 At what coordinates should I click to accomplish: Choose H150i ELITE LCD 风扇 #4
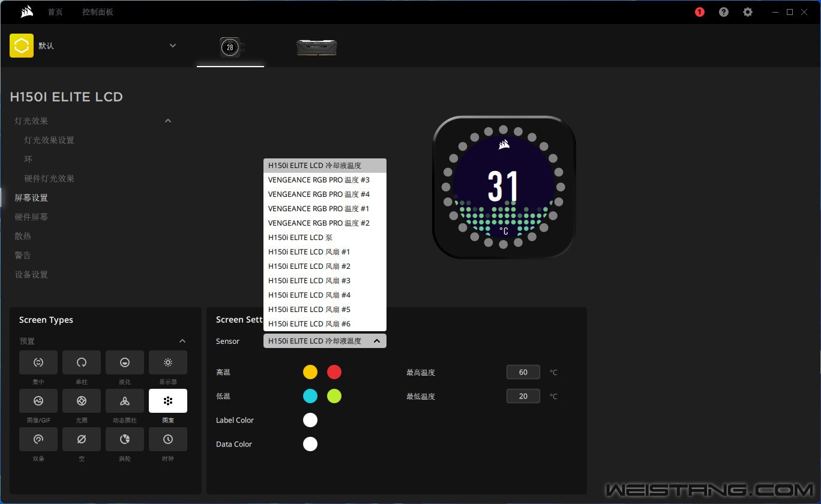click(x=325, y=295)
